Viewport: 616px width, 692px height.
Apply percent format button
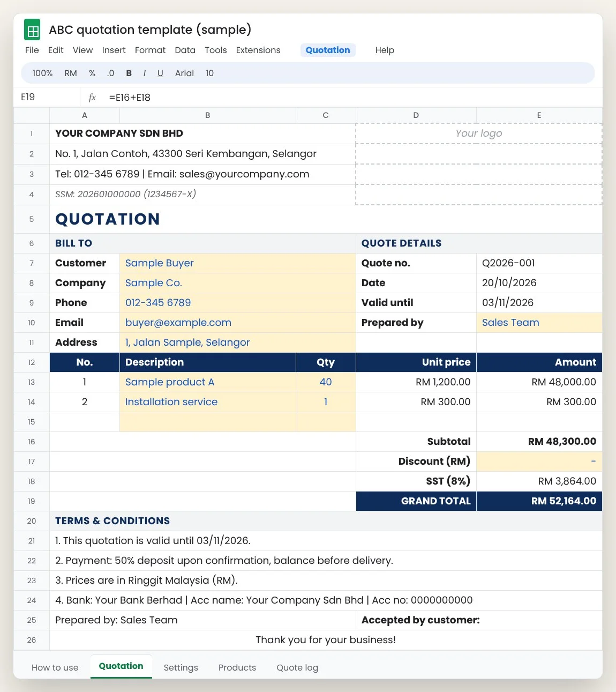tap(92, 73)
